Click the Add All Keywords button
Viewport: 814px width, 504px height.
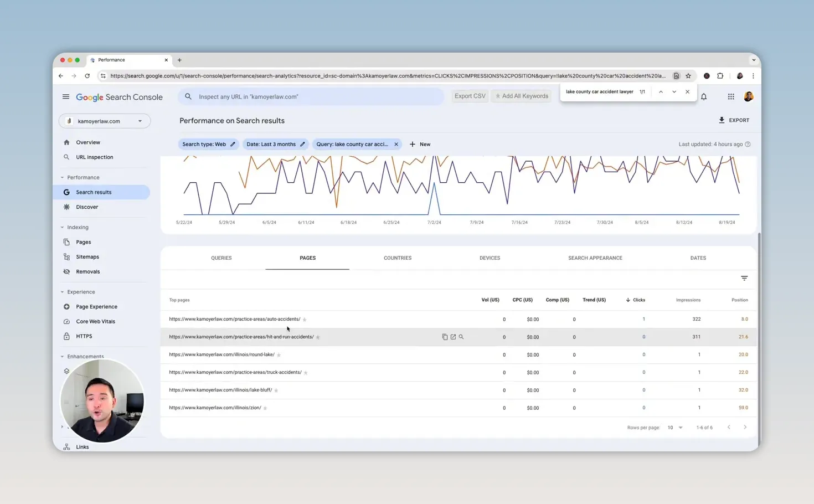pyautogui.click(x=522, y=96)
